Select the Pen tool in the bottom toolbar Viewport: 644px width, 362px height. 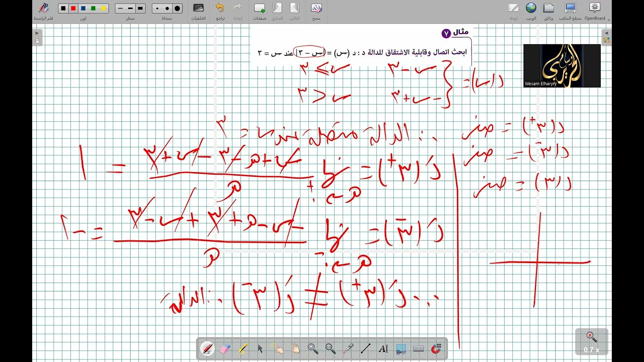[207, 348]
